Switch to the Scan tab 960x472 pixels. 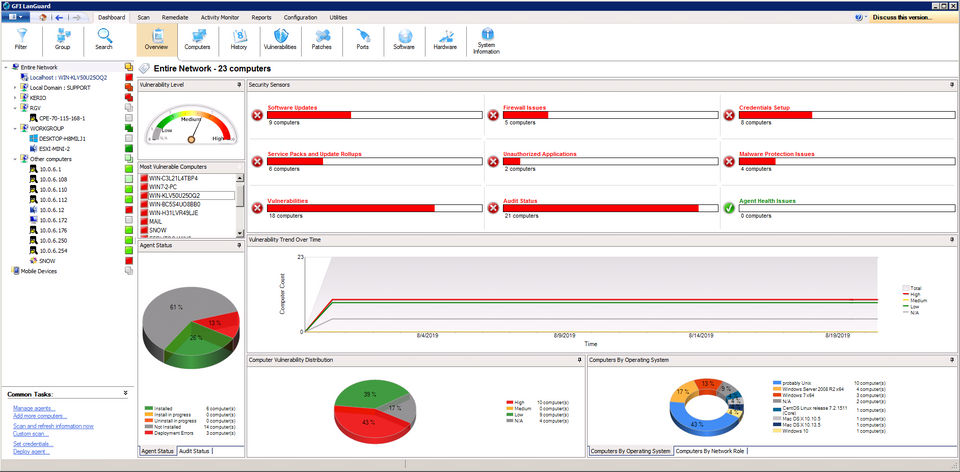(x=144, y=18)
